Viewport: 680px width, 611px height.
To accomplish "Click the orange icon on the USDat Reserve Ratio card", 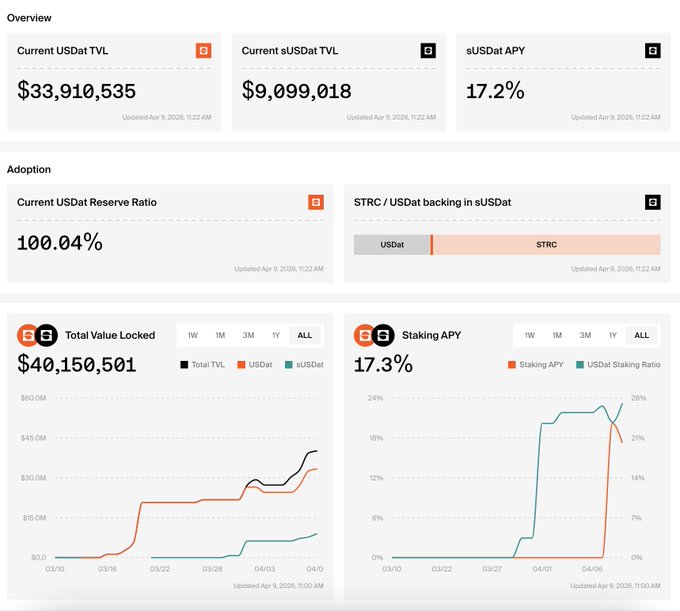I will (x=316, y=202).
